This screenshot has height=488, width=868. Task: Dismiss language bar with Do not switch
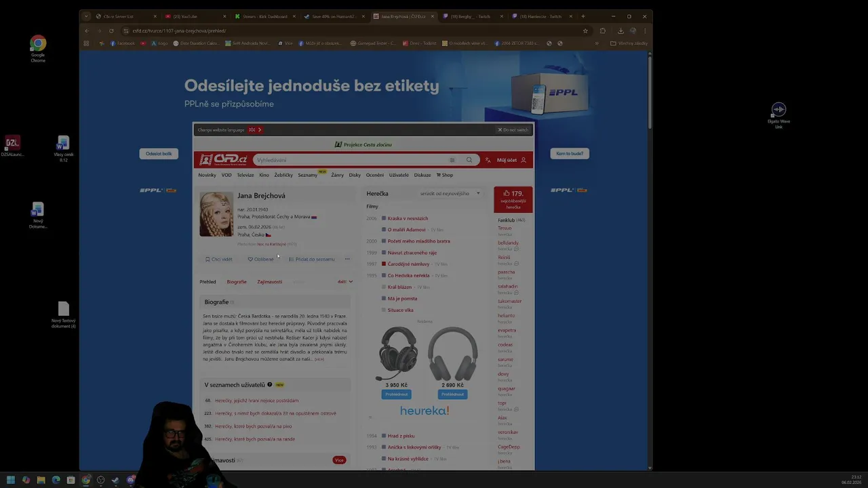513,129
